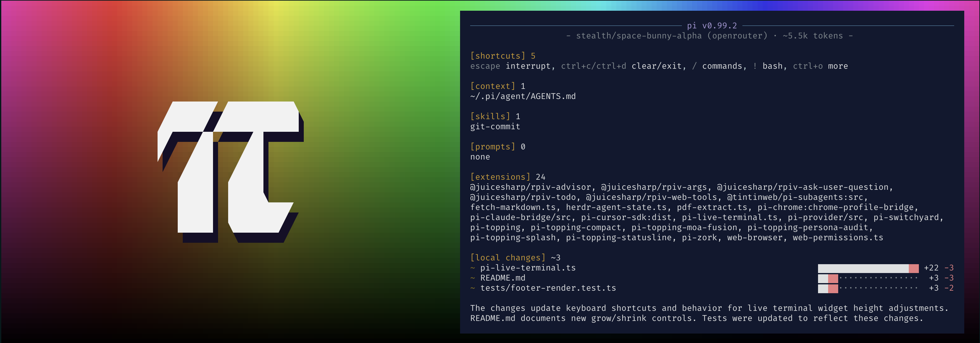Click the '[extensions]' section header
The image size is (980, 343).
pyautogui.click(x=500, y=177)
